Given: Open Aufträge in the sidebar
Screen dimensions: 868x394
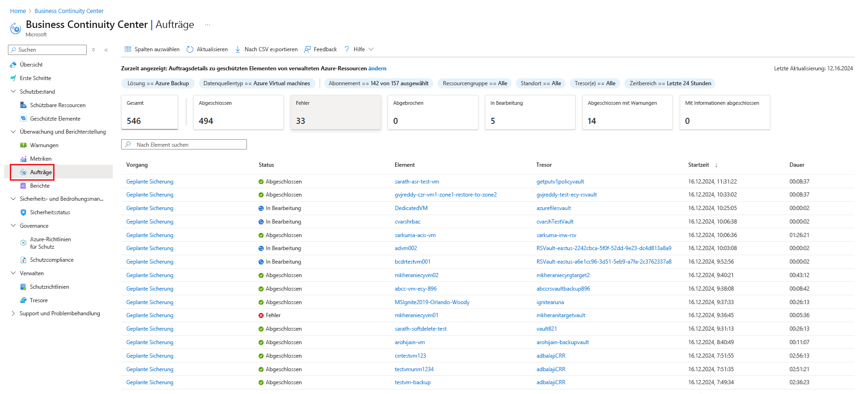Looking at the screenshot, I should tap(41, 172).
